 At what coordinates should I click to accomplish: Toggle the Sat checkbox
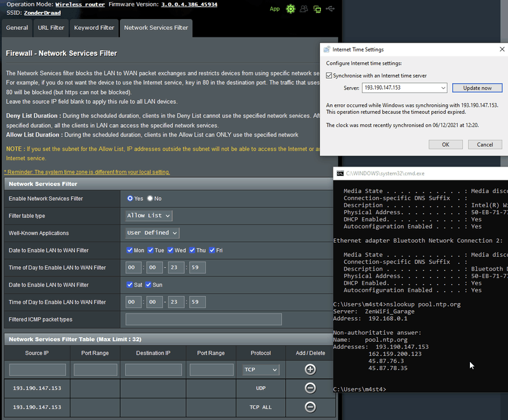click(130, 285)
